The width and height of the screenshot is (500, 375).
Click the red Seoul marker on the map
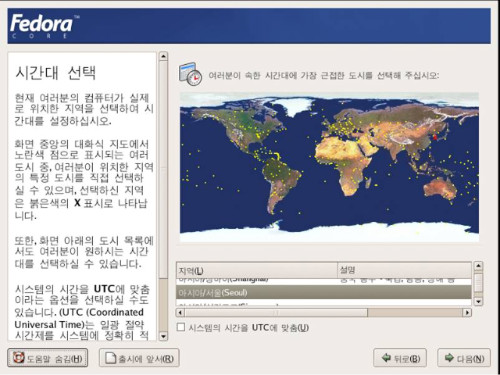coord(435,137)
